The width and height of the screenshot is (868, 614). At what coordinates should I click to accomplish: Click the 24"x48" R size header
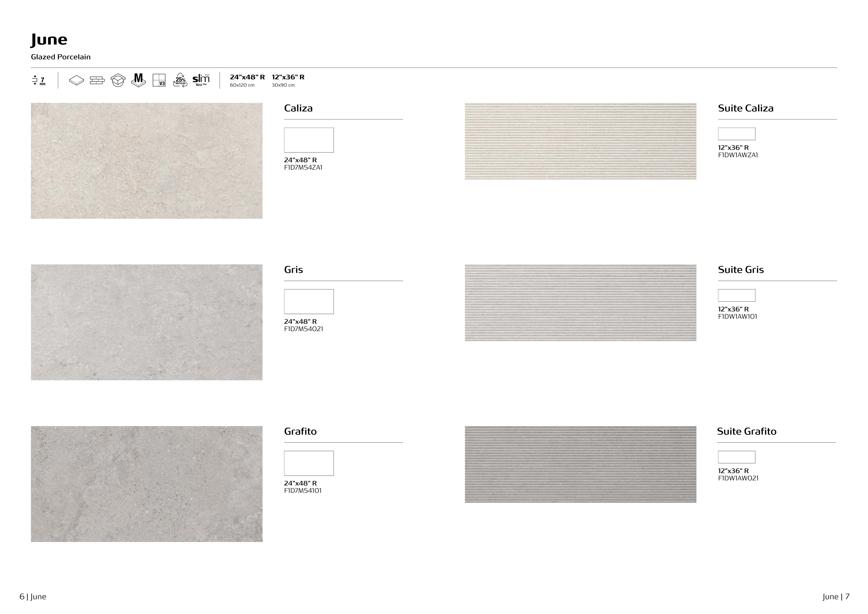click(x=247, y=77)
